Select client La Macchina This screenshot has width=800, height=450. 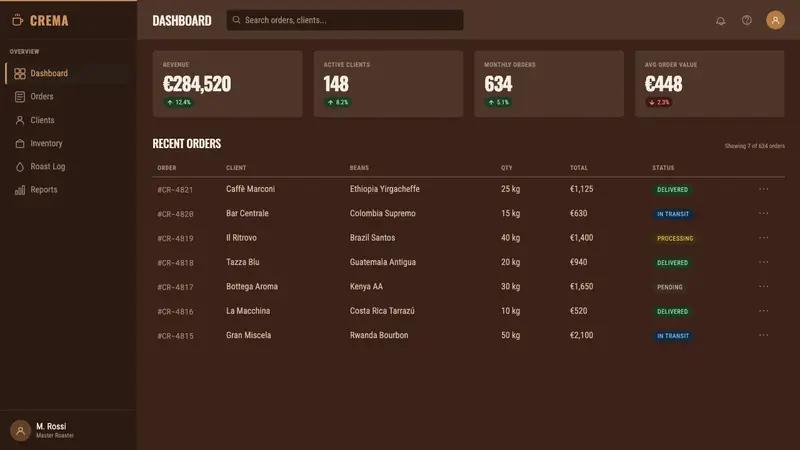[248, 311]
